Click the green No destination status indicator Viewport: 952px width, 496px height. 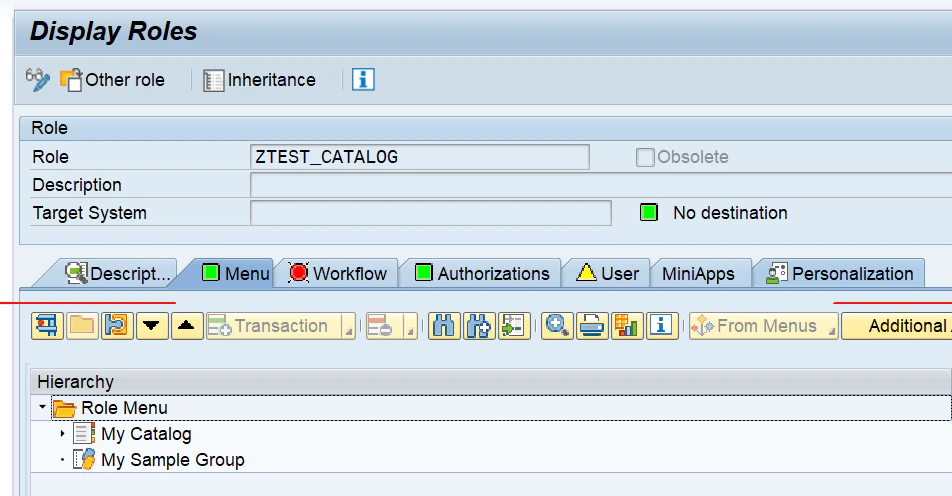point(648,212)
